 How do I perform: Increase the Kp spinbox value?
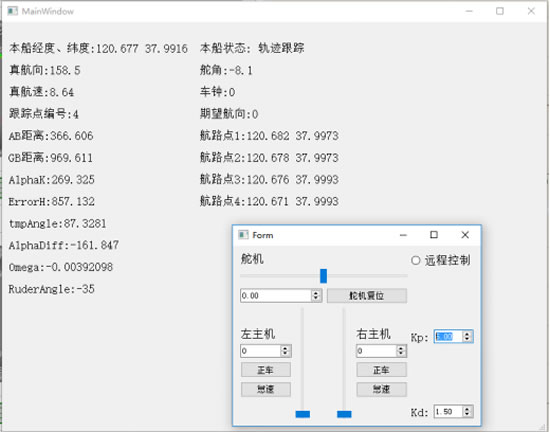[x=467, y=333]
